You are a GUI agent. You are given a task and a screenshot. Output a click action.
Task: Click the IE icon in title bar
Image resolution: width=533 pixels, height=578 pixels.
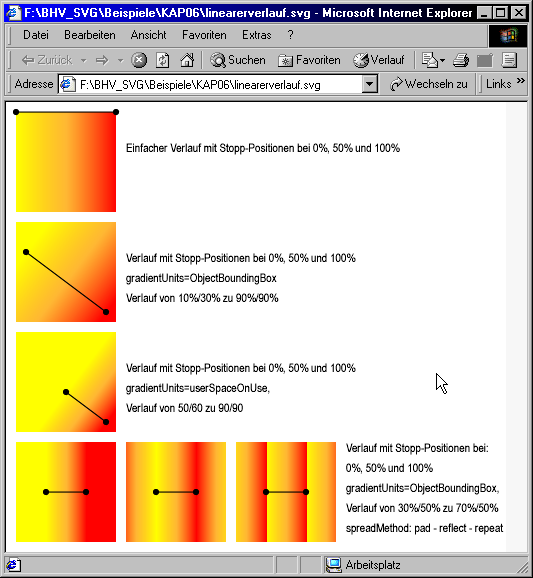point(13,13)
